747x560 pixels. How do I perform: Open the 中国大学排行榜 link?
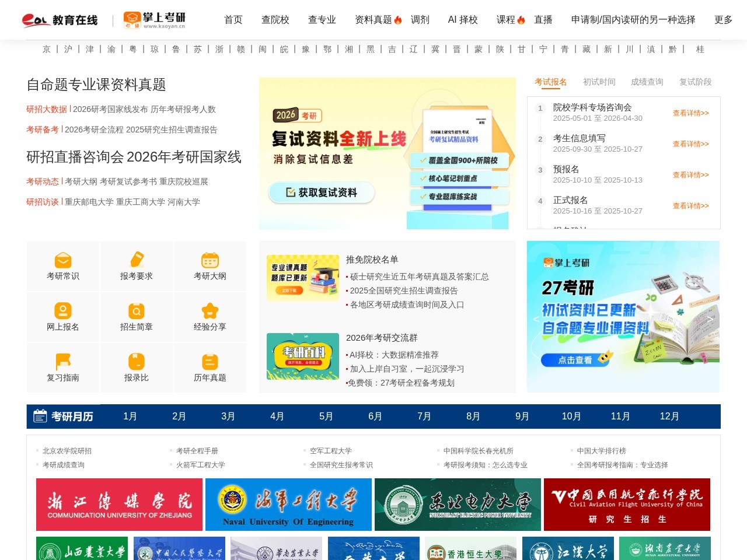coord(602,451)
